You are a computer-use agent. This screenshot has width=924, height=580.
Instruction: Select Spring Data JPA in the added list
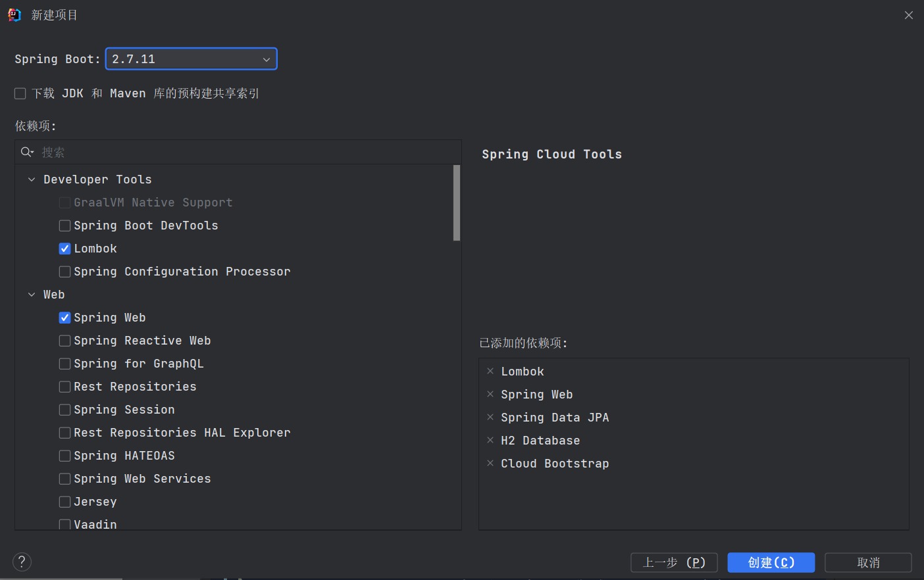555,418
